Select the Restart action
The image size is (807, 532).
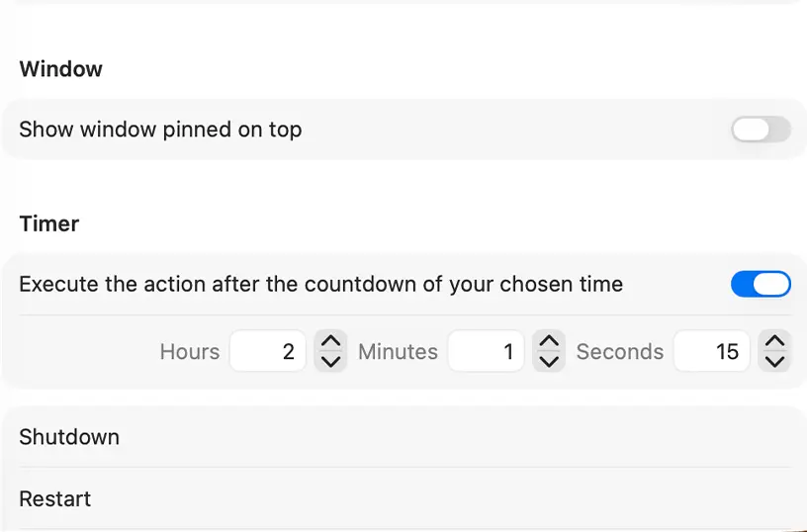(55, 498)
